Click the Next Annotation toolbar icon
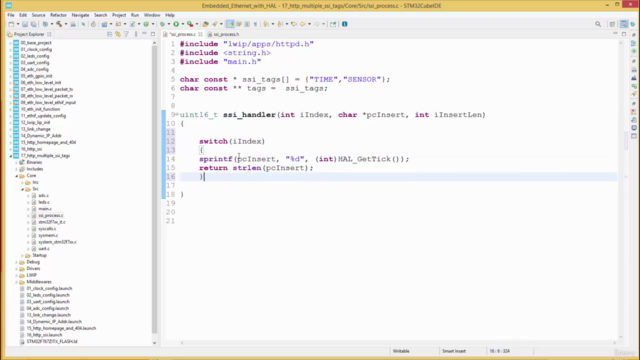Image resolution: width=640 pixels, height=360 pixels. (266, 24)
